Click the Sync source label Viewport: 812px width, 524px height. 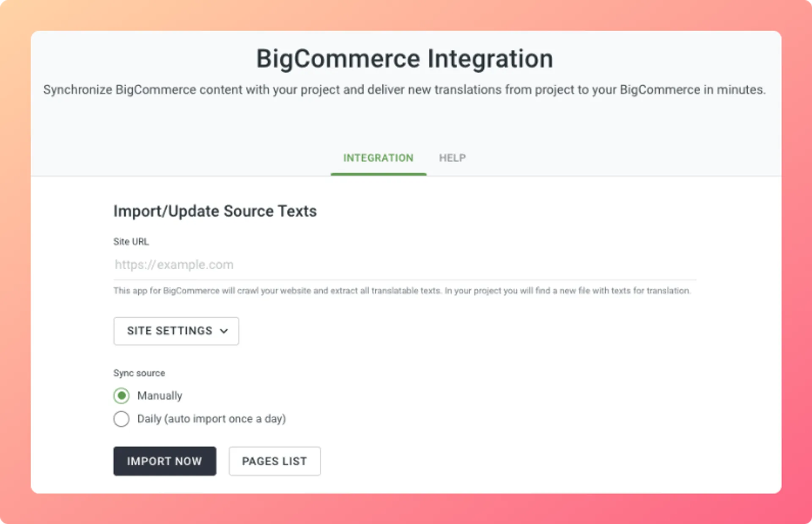pos(139,373)
